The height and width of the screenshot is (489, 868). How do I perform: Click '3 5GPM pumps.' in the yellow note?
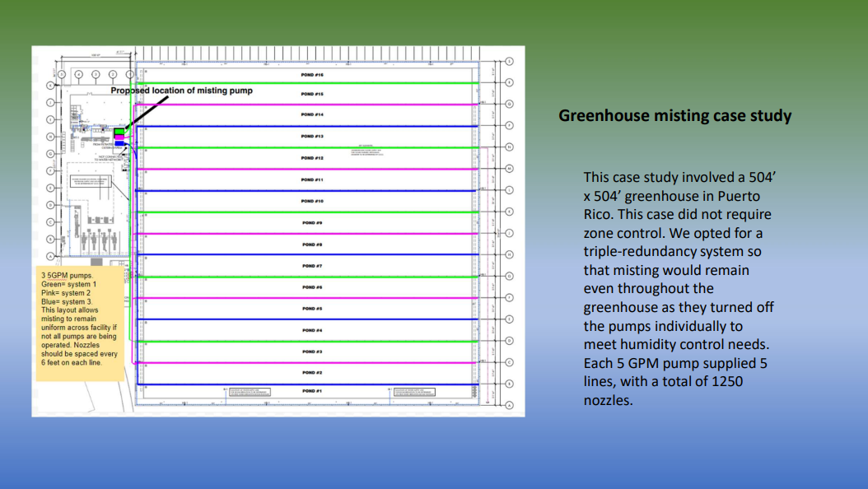[x=67, y=276]
